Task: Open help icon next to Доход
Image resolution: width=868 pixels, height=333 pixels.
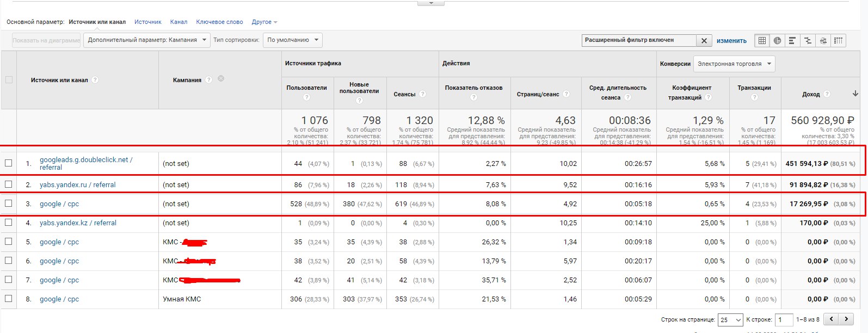Action: click(827, 94)
